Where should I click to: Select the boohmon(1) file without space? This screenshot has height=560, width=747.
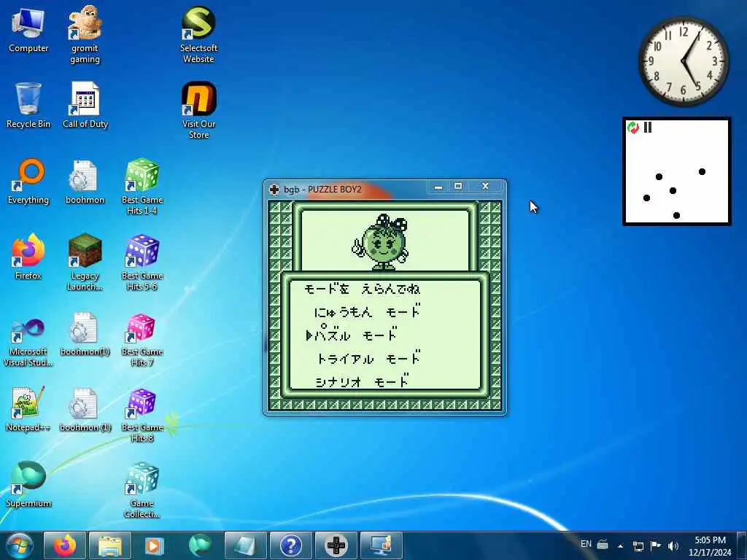pos(85,333)
